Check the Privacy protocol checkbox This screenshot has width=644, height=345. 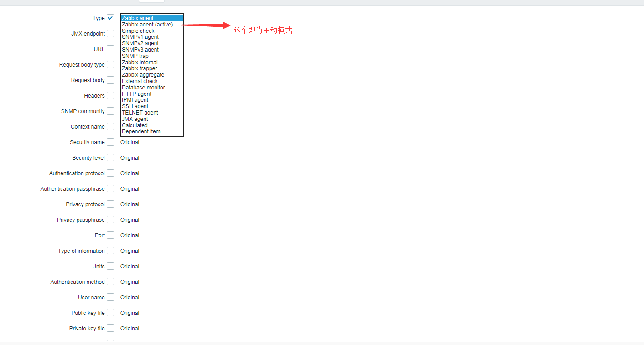click(x=110, y=204)
